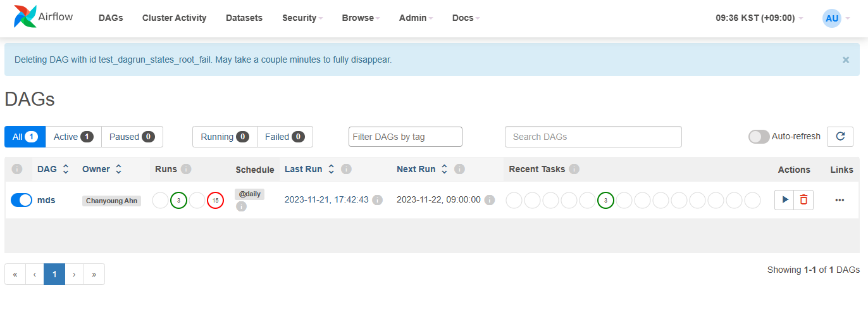Open the three-dots Links menu for mds
This screenshot has width=868, height=326.
(x=840, y=200)
